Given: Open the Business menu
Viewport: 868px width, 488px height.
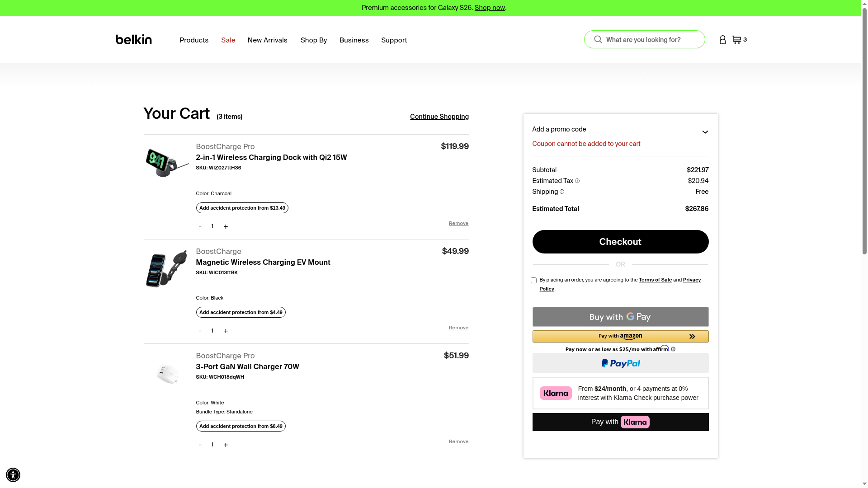Looking at the screenshot, I should tap(354, 40).
